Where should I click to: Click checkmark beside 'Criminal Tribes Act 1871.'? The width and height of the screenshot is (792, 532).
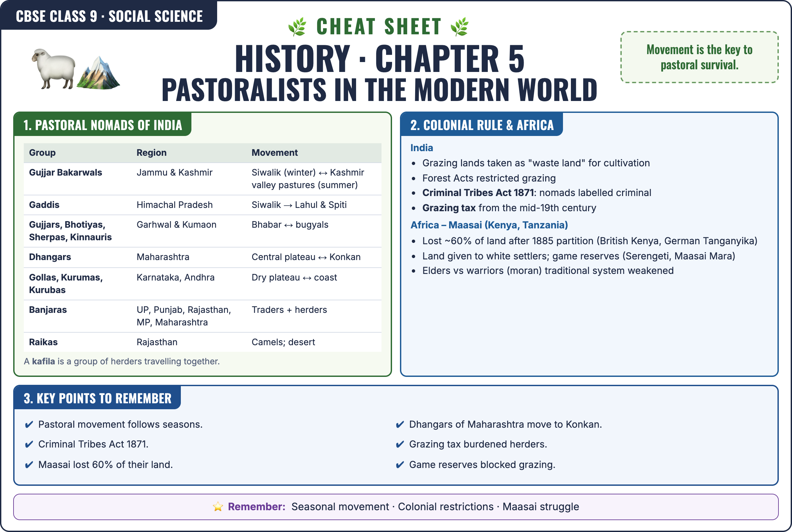pyautogui.click(x=29, y=444)
